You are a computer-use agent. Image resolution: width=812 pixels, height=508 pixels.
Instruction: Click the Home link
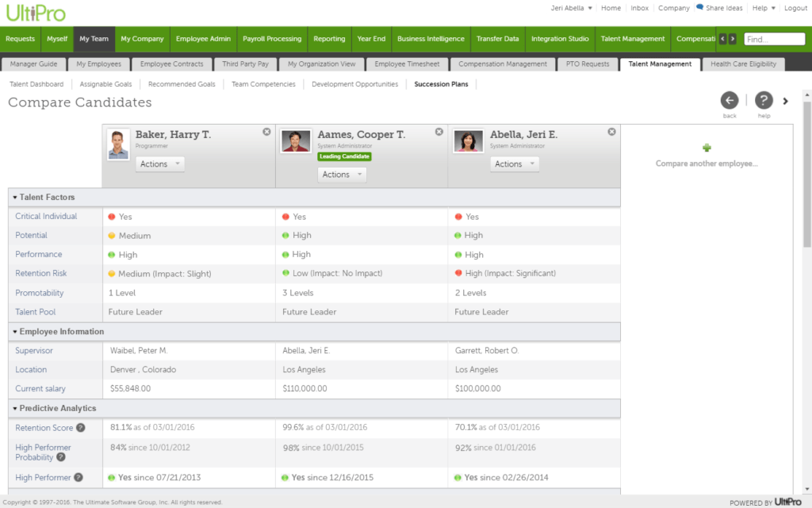coord(611,8)
